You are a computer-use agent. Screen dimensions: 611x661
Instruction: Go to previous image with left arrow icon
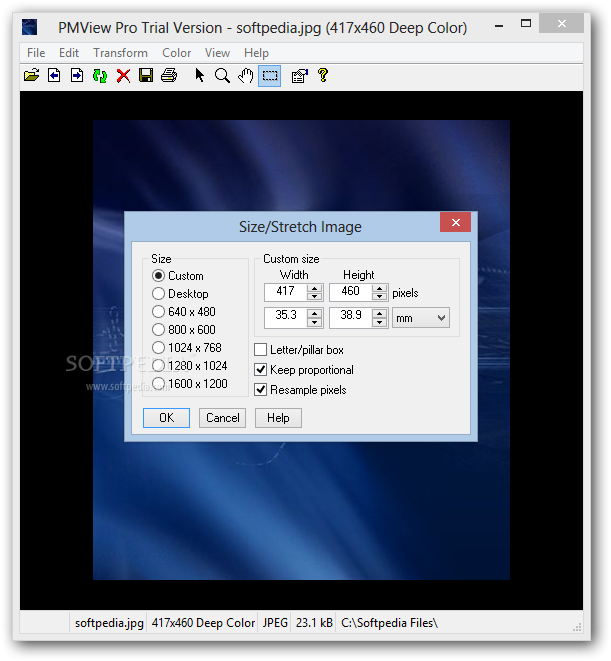pos(54,76)
